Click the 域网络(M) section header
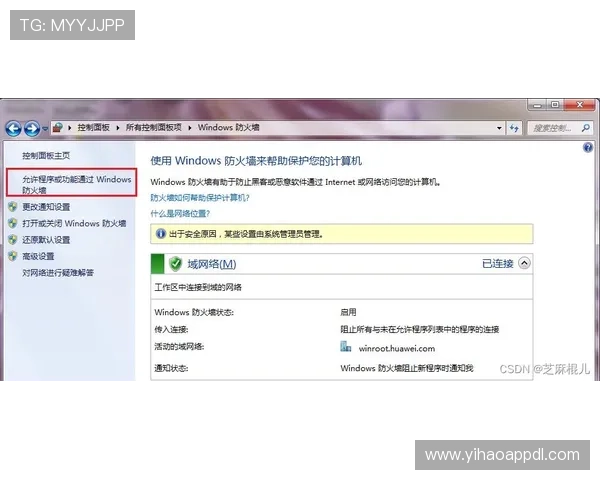600x480 pixels. 212,264
